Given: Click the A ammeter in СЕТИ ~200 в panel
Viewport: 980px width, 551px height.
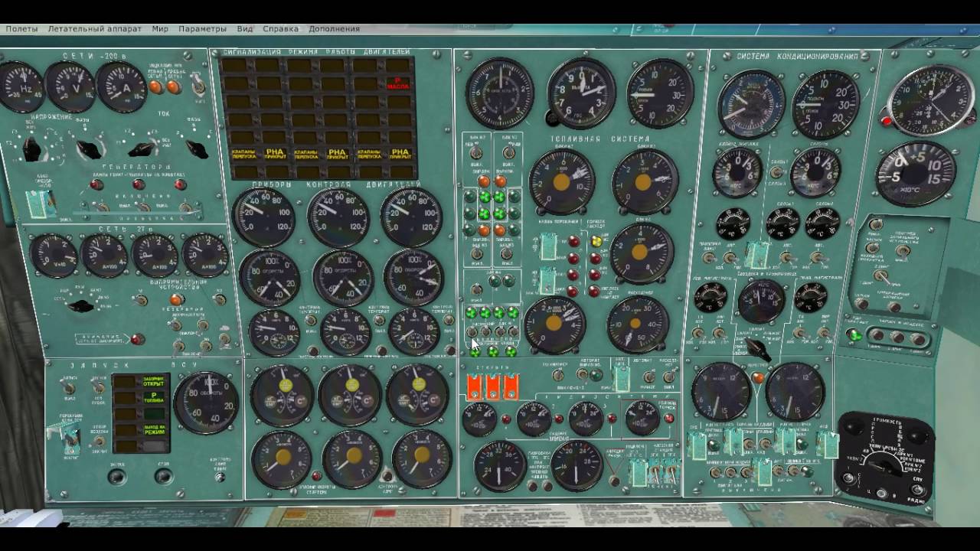Looking at the screenshot, I should 121,86.
